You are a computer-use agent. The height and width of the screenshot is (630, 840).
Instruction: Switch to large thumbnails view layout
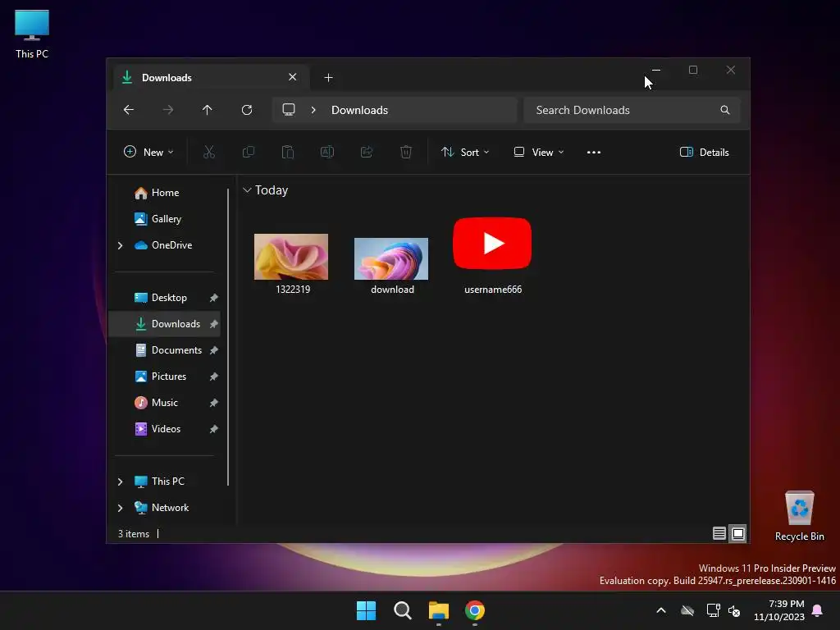pyautogui.click(x=738, y=533)
